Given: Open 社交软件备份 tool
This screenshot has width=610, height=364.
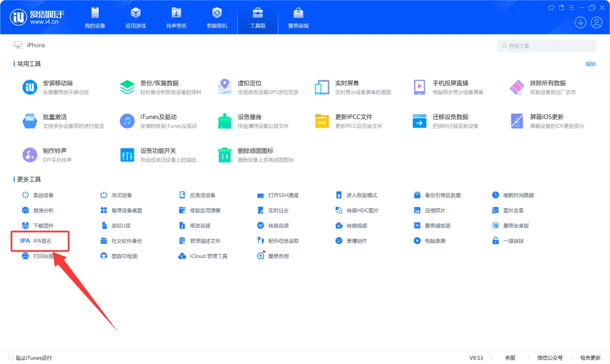Looking at the screenshot, I should coord(121,241).
